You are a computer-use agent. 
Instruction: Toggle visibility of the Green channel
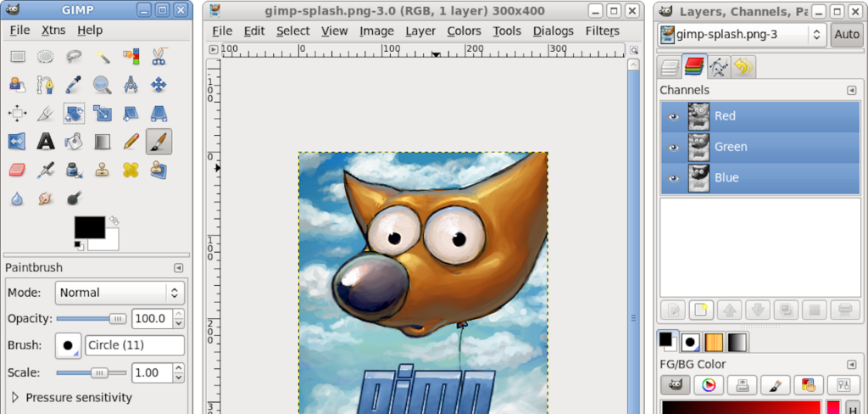(x=673, y=147)
